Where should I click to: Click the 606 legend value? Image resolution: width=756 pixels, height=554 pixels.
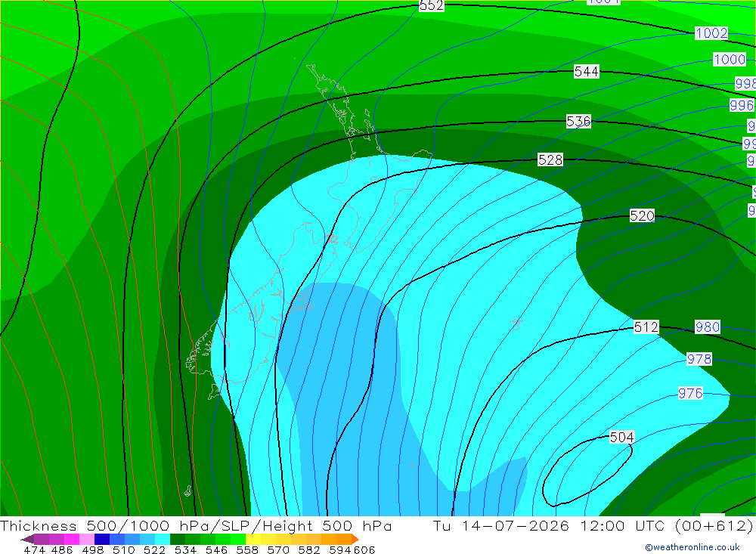coord(364,549)
